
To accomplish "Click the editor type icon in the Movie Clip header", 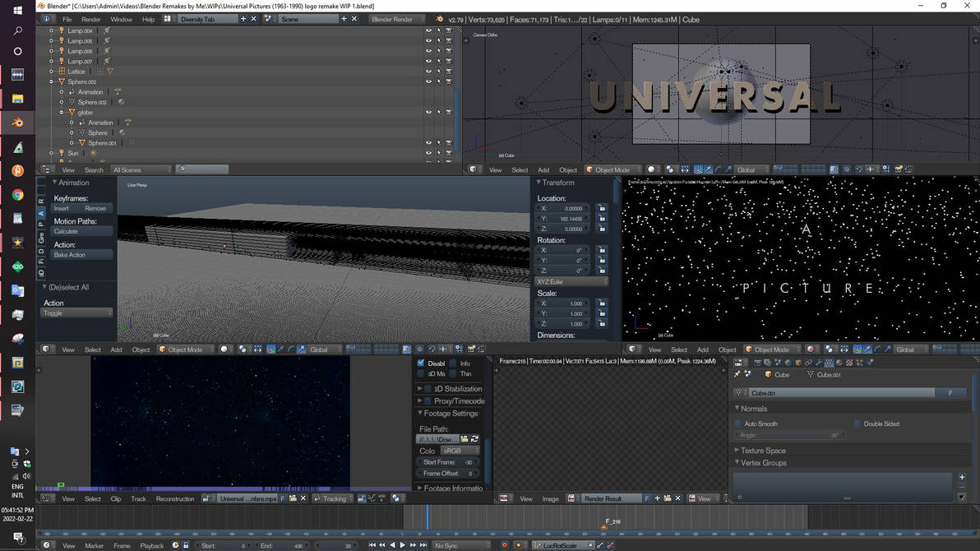I will pos(47,498).
